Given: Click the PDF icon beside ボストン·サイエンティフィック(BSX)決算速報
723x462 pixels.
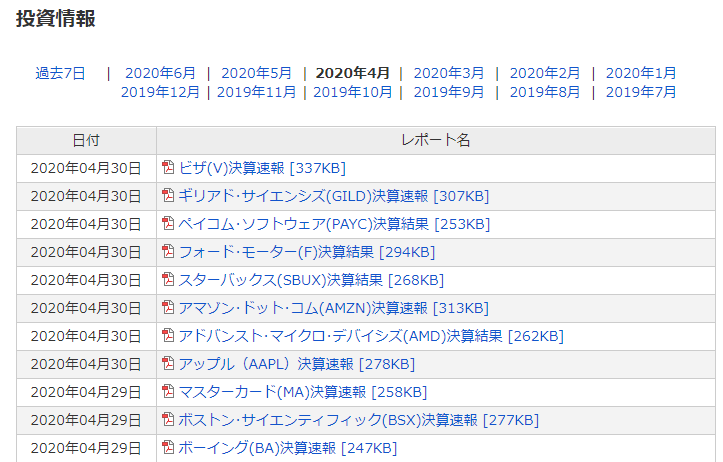Looking at the screenshot, I should point(168,419).
